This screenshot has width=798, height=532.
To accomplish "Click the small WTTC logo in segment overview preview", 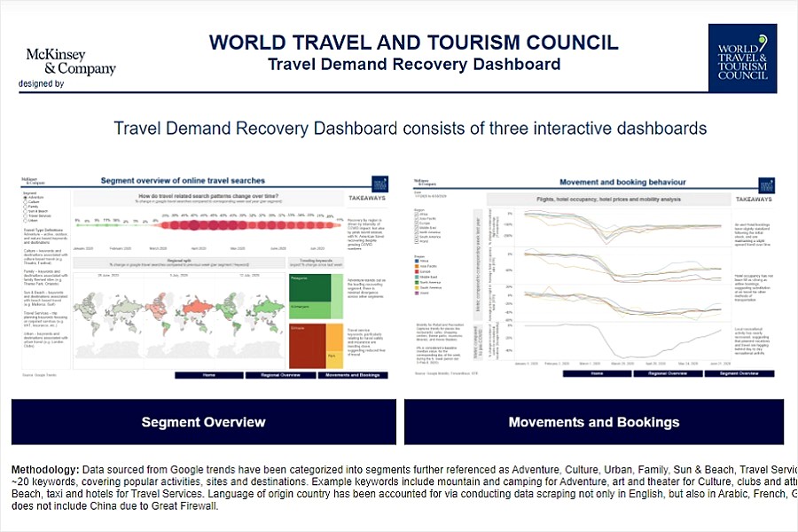I will coord(380,184).
